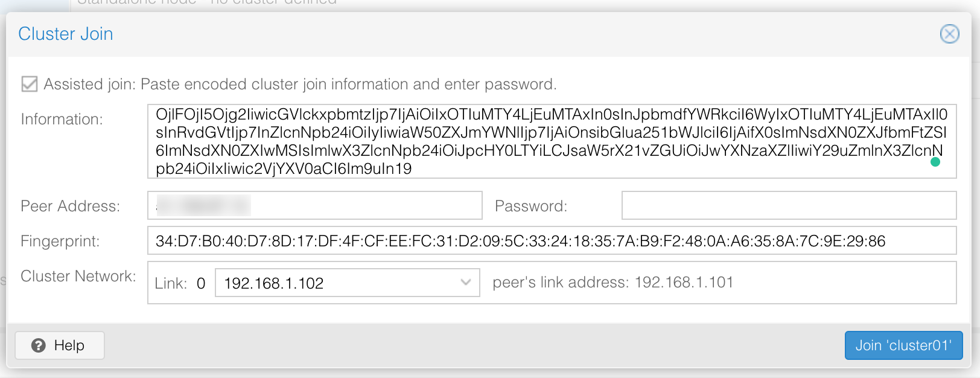Screen dimensions: 980x378
Task: Click the "Password:" label
Action: pyautogui.click(x=531, y=206)
